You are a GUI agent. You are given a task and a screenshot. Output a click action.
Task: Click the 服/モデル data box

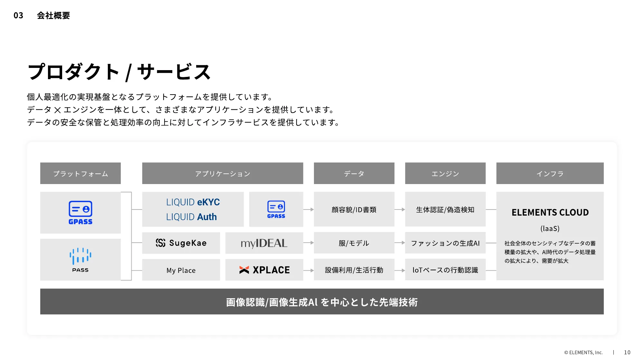354,243
